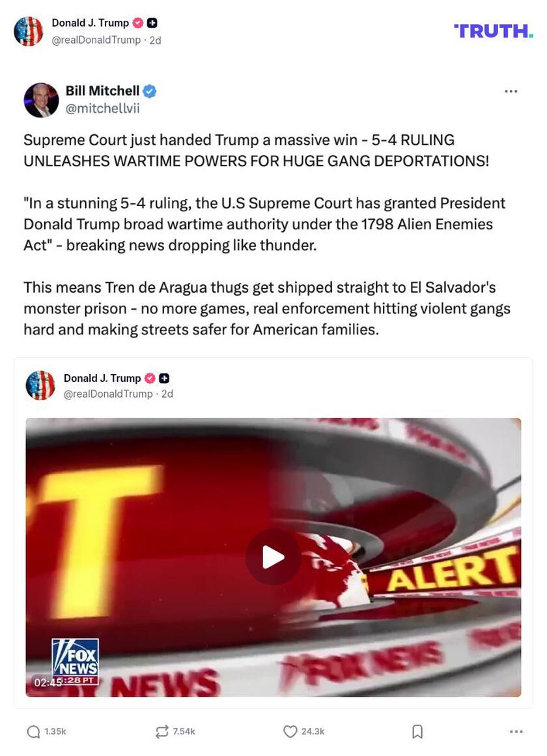Open the Bill Mitchell post options menu
Viewport: 547px width, 756px height.
(511, 91)
